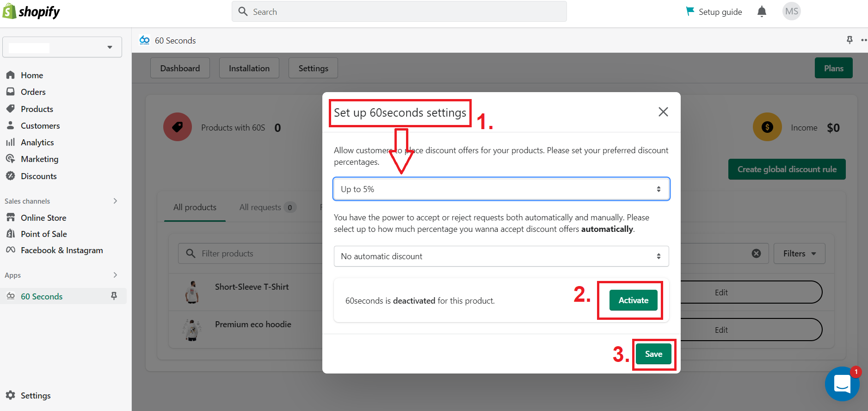Open the Installation tab button
Viewport: 868px width, 411px height.
pyautogui.click(x=249, y=68)
